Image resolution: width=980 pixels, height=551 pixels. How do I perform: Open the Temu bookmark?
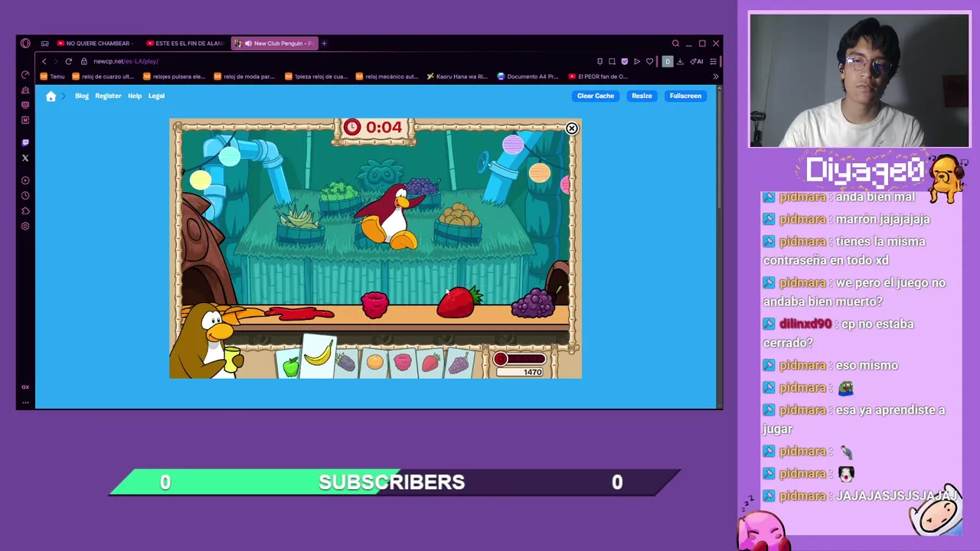[53, 77]
